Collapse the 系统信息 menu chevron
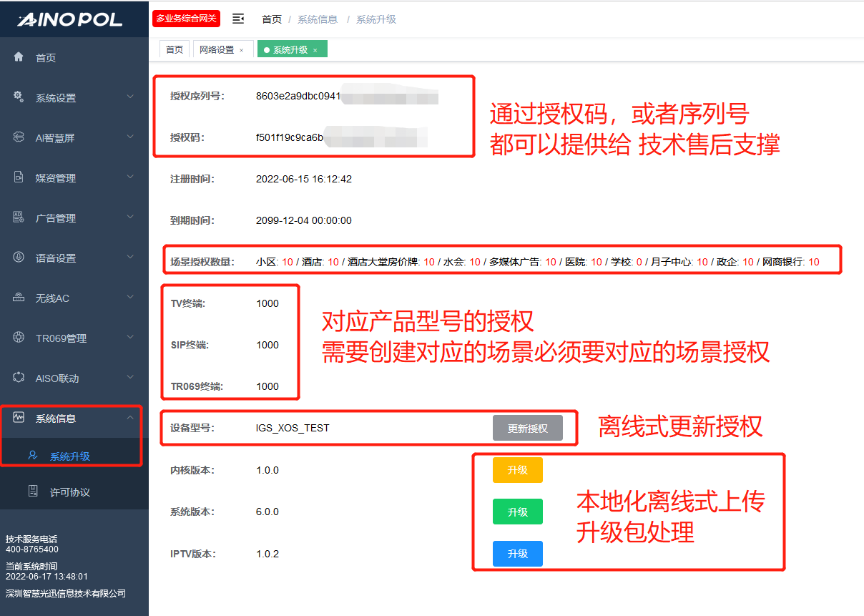 tap(129, 418)
